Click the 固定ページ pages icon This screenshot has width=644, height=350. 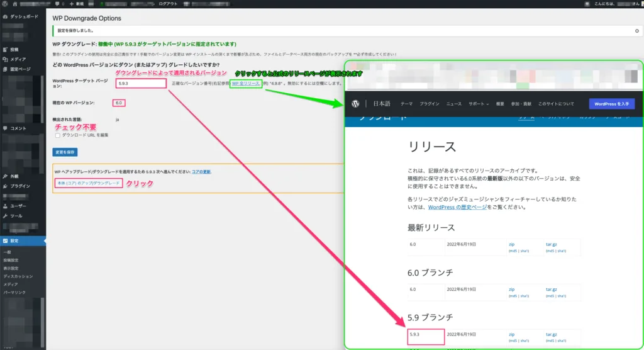5,69
